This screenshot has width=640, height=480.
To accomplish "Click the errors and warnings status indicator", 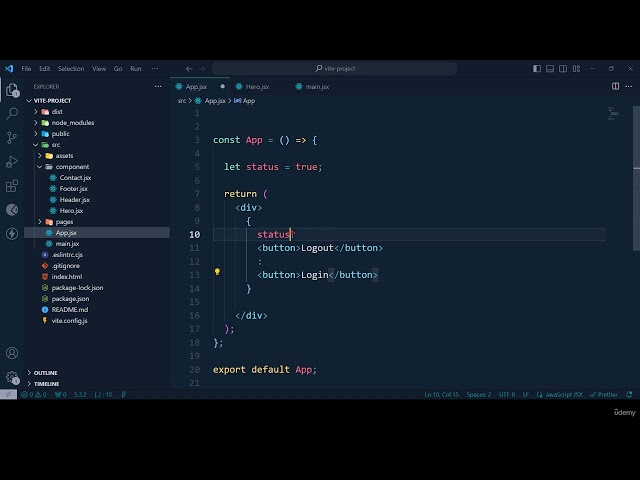I will click(34, 395).
